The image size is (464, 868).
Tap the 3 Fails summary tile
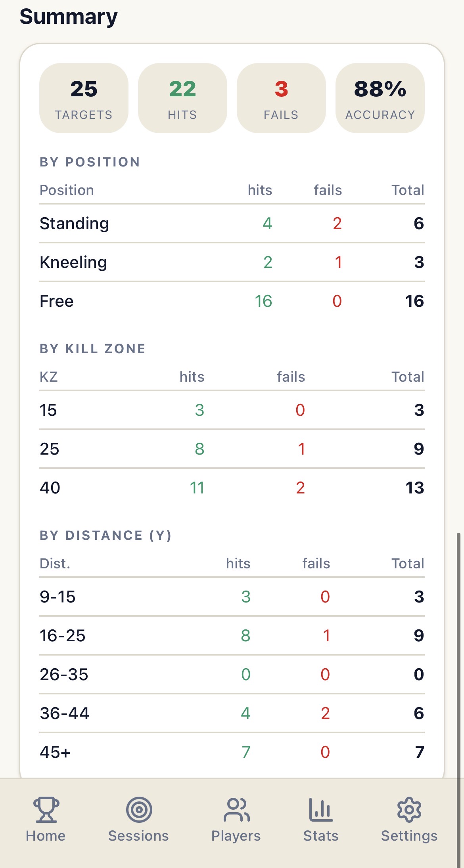coord(281,98)
